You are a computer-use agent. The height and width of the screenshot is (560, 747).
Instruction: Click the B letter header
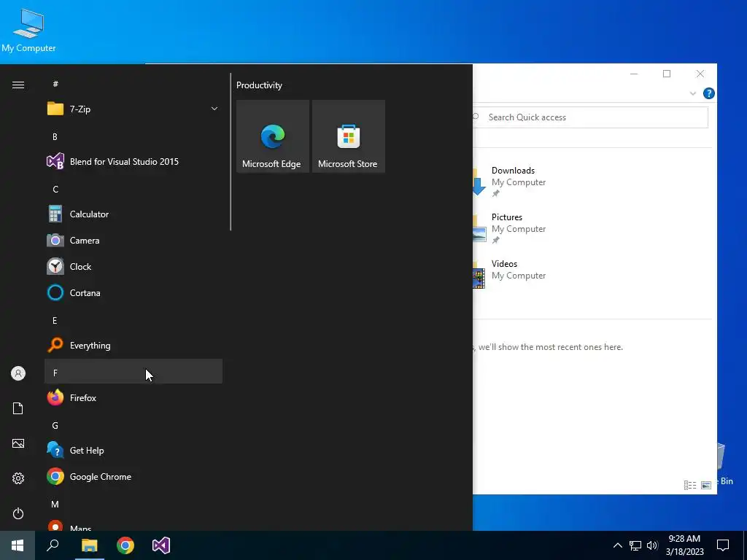click(x=55, y=136)
